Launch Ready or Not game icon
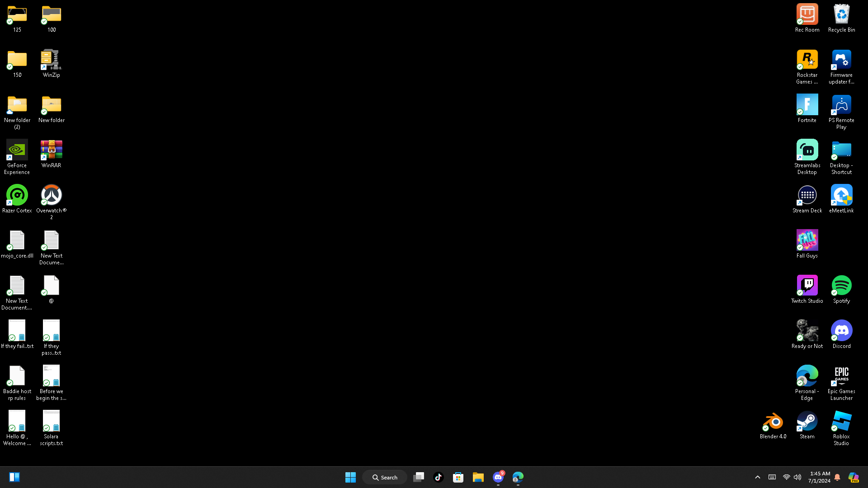 (x=807, y=334)
